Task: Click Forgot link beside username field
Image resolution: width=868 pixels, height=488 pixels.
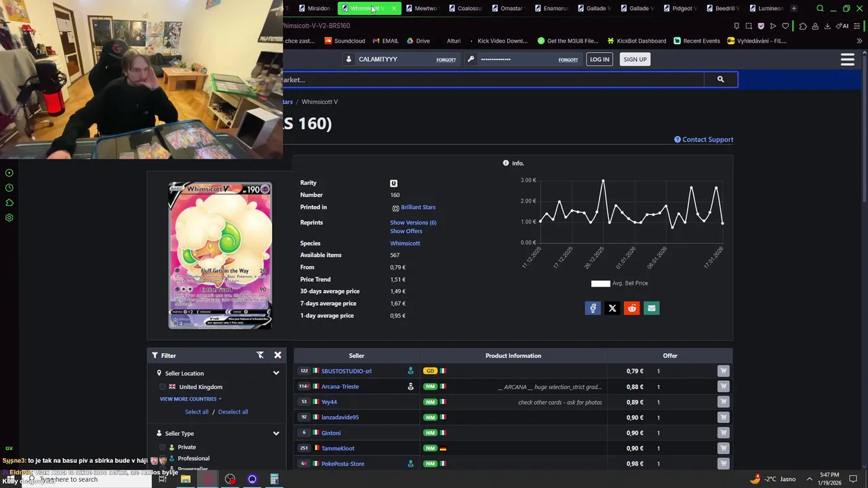Action: point(446,60)
